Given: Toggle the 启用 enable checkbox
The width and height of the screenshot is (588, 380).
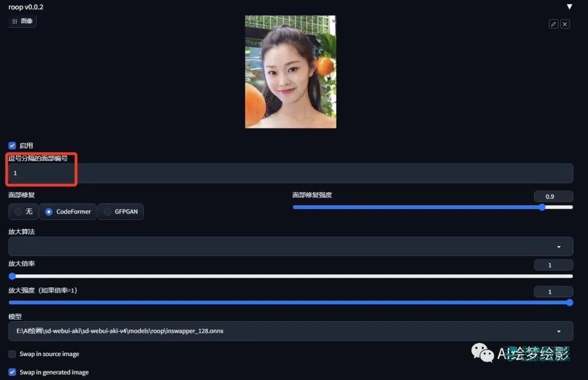Looking at the screenshot, I should pos(12,145).
